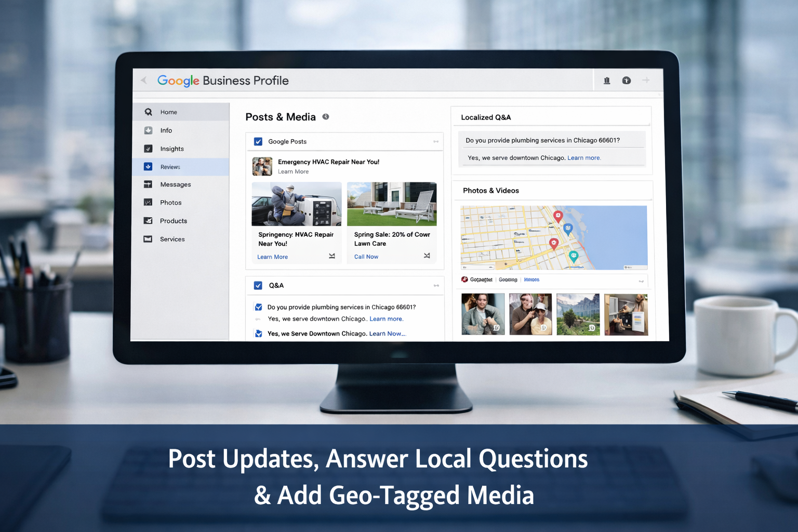Click share icon on HVAC Repair card

[332, 256]
